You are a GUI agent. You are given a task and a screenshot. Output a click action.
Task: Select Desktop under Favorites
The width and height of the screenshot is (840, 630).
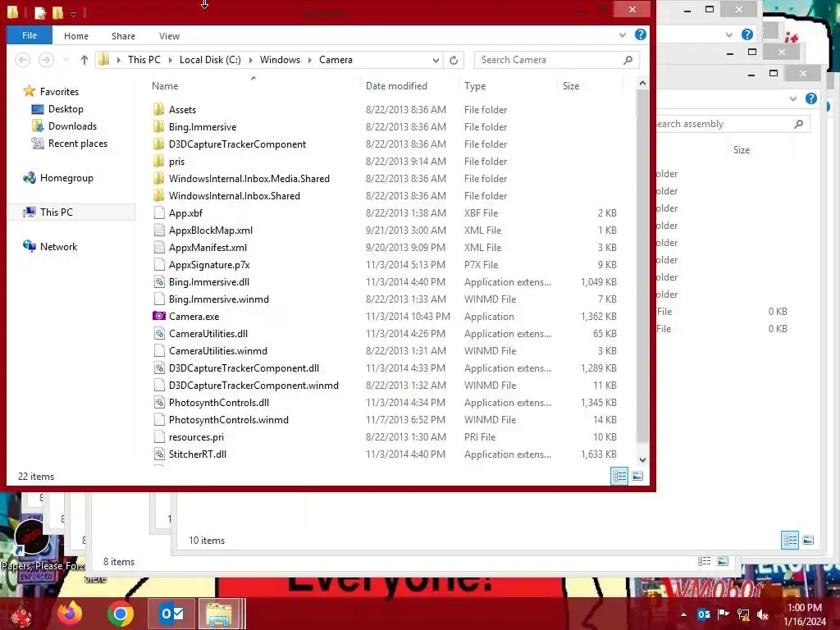tap(66, 109)
